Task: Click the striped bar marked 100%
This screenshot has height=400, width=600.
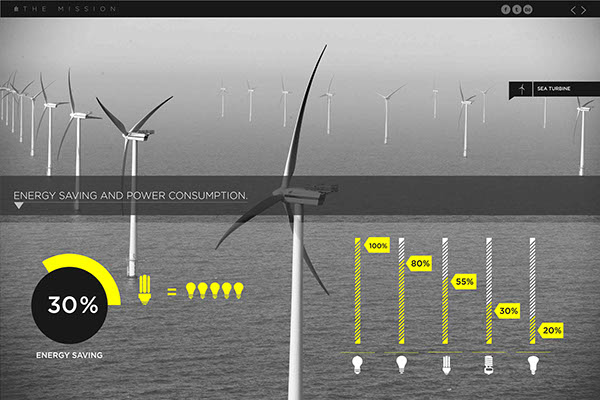Action: tap(358, 291)
